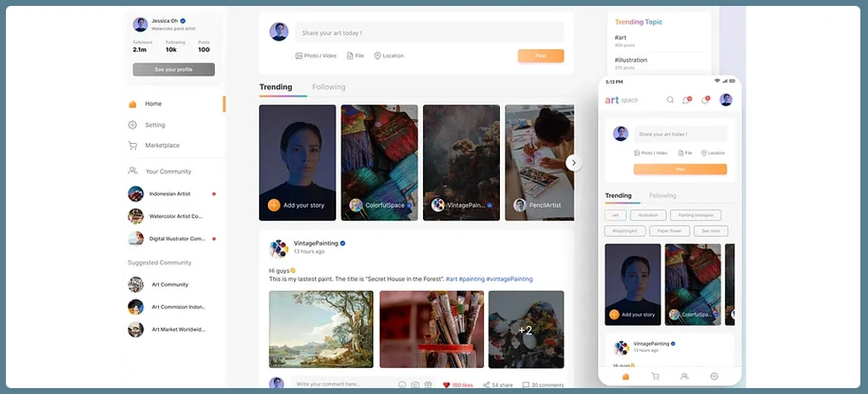The width and height of the screenshot is (868, 394).
Task: Click Photo / Video icon in desktop composer
Action: point(299,56)
